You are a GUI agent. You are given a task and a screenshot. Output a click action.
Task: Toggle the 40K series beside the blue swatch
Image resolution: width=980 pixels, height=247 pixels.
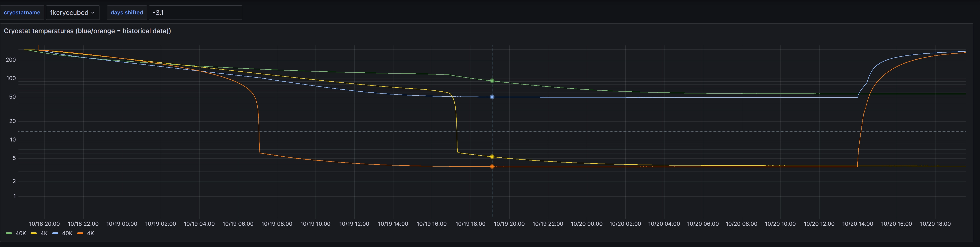[67, 233]
